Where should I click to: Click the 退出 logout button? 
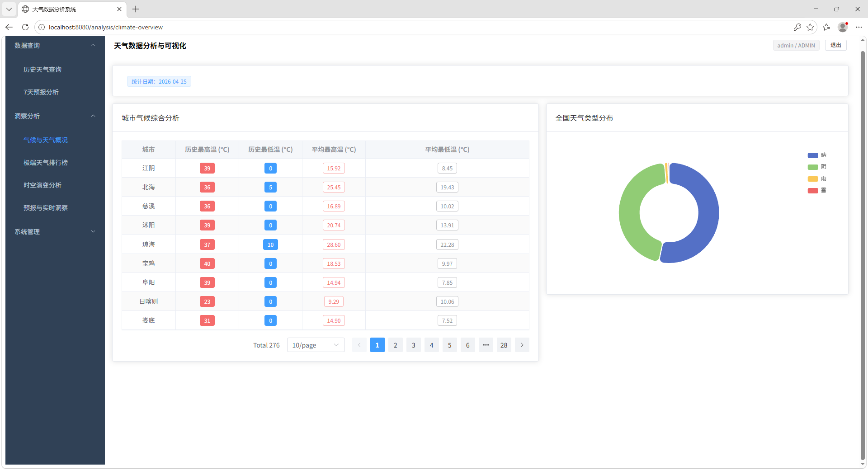[835, 45]
